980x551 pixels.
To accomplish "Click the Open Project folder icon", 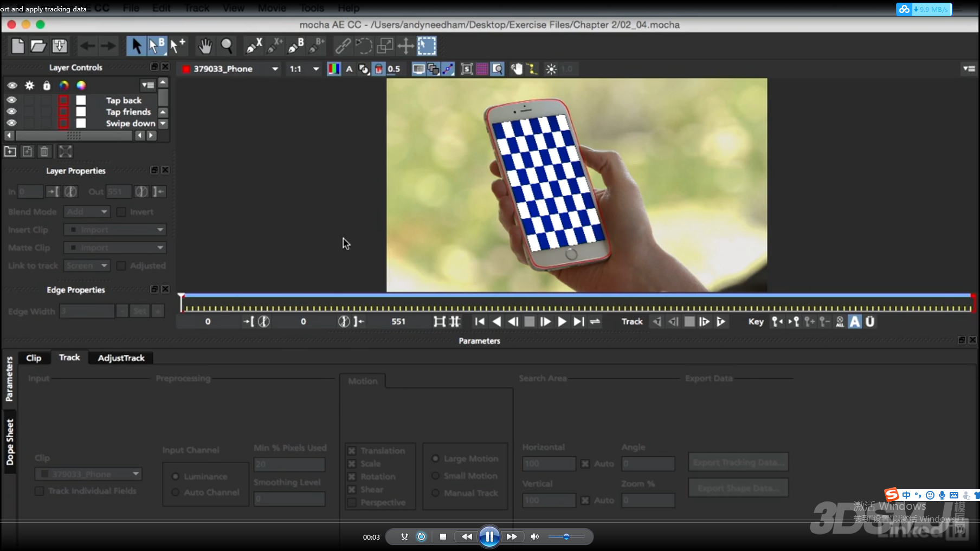I will pyautogui.click(x=38, y=46).
